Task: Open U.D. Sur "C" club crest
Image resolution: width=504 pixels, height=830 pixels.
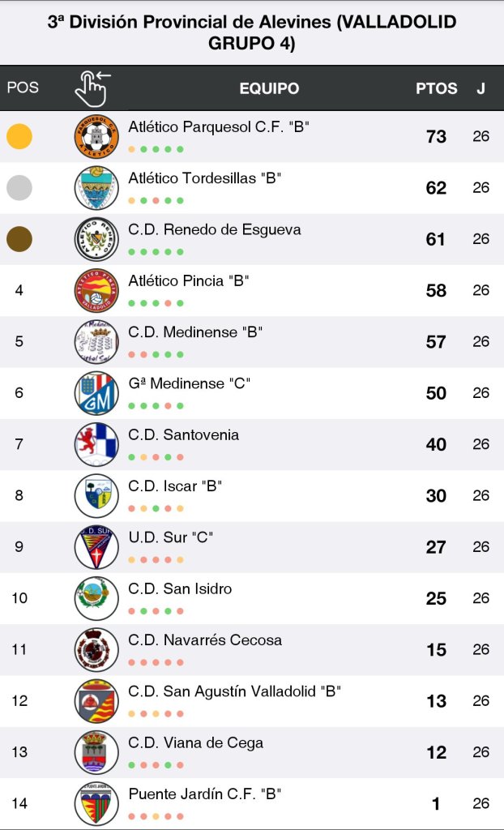Action: click(x=96, y=547)
